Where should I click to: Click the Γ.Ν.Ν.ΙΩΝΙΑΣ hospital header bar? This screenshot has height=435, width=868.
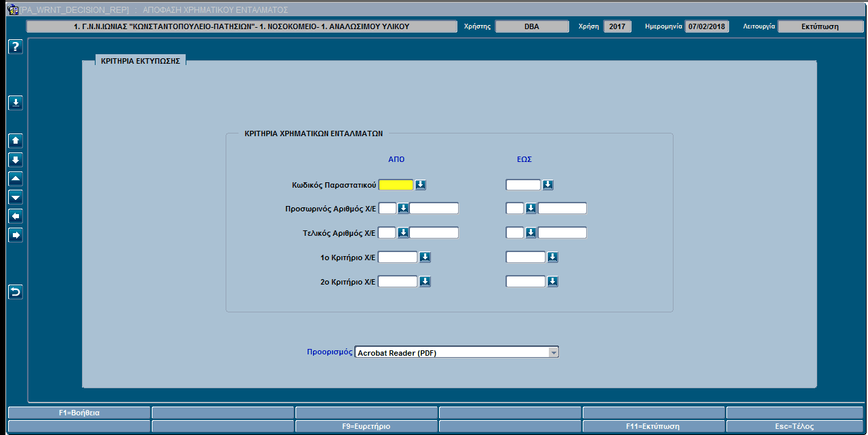coord(242,26)
